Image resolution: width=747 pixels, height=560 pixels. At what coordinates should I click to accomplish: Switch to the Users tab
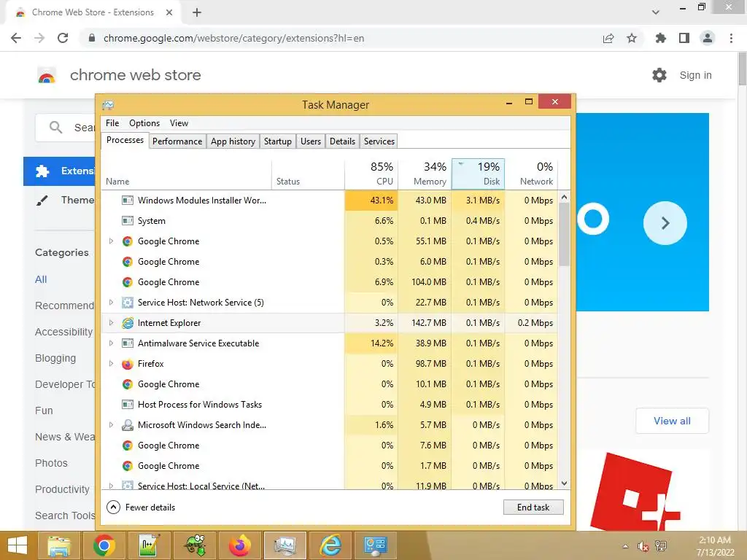point(311,141)
